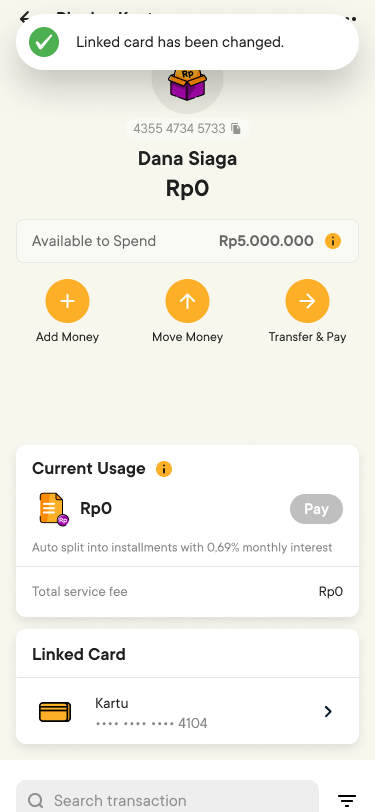Click the grey Pay button

tap(316, 509)
